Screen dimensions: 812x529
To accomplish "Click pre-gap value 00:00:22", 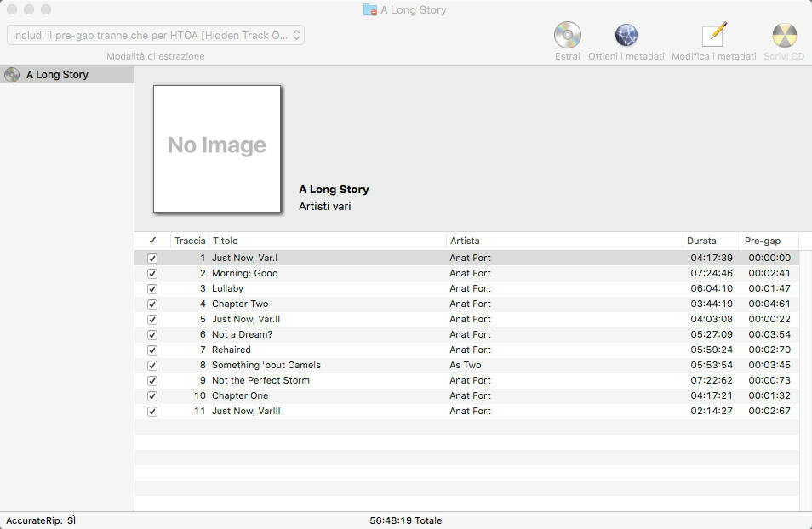I will pyautogui.click(x=769, y=320).
